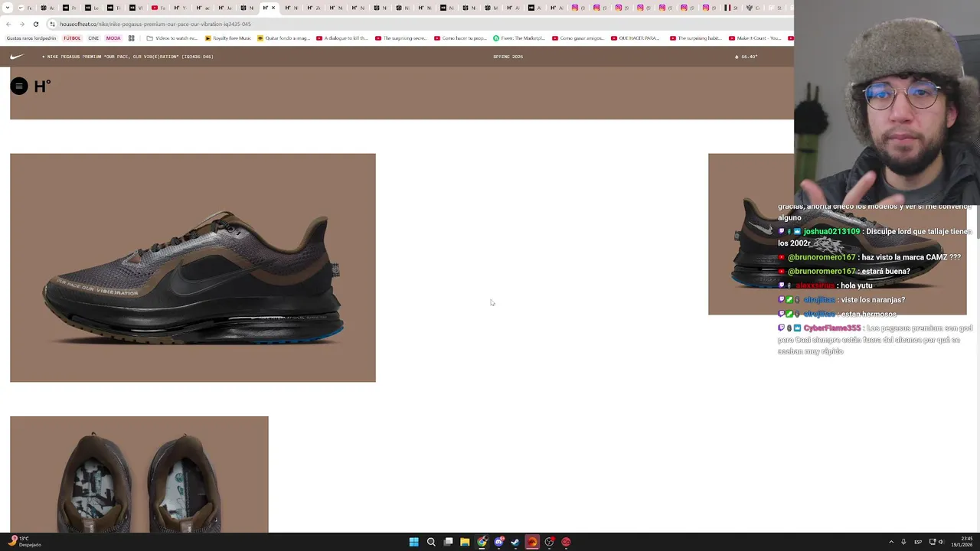Open 'Make It Count - You...' bookmark
This screenshot has width=980, height=551.
pos(756,38)
